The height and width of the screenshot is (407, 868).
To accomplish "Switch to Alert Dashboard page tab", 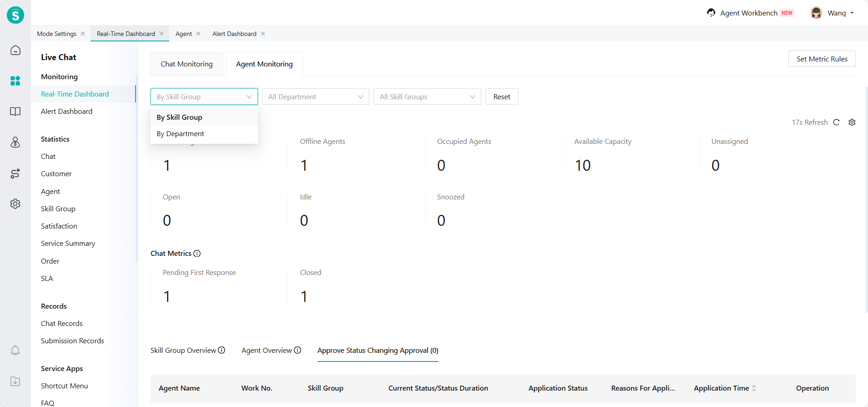I will point(234,34).
